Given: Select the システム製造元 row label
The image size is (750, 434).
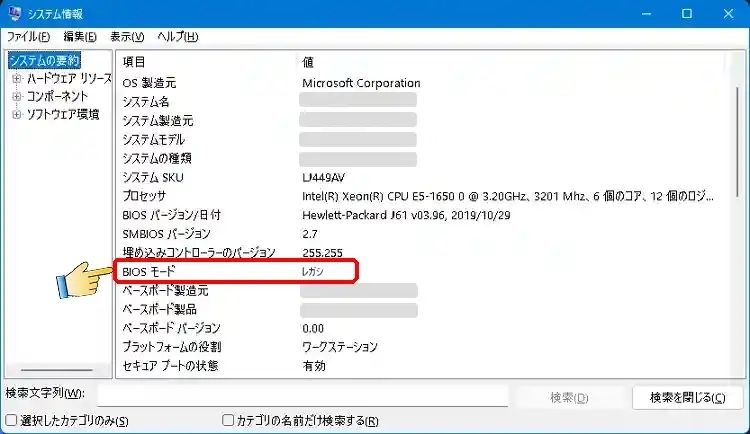Looking at the screenshot, I should click(158, 121).
